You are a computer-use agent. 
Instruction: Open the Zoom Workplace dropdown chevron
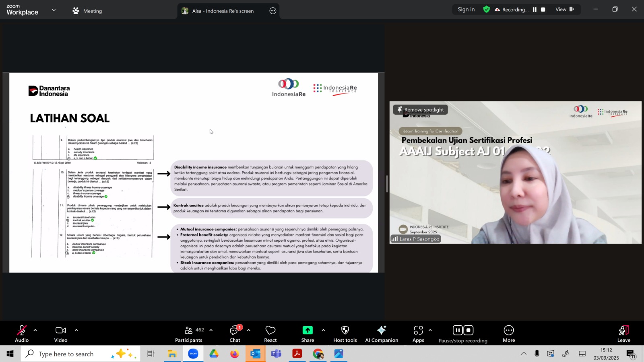(54, 10)
